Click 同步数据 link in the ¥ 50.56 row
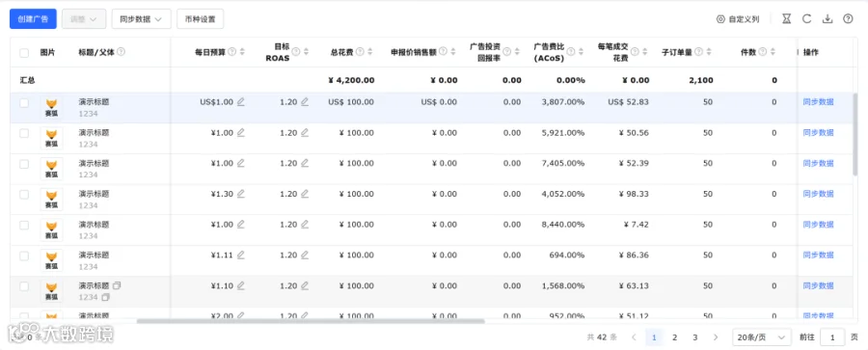Screen dimensions: 868x350 [818, 133]
